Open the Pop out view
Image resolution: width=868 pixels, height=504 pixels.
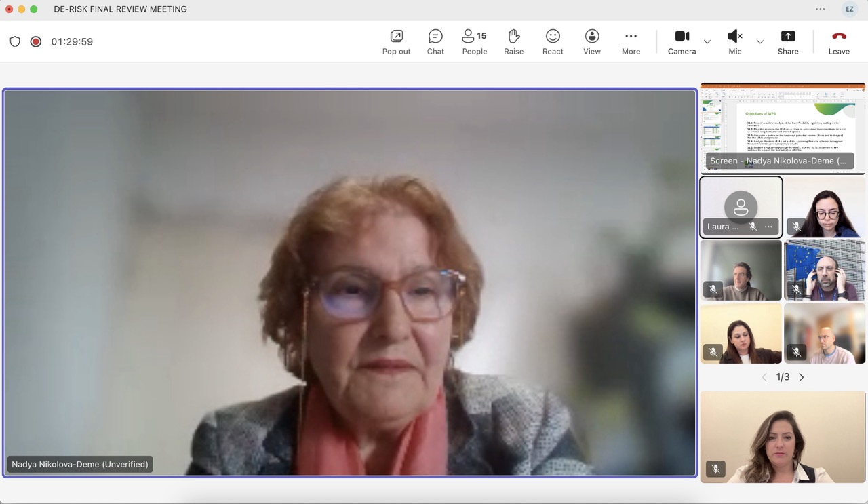(x=396, y=41)
